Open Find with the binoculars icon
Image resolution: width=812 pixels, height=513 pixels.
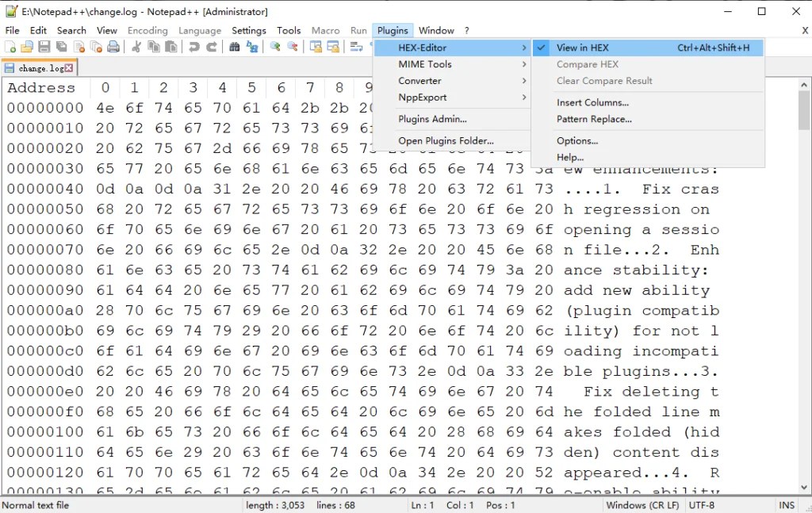tap(235, 47)
